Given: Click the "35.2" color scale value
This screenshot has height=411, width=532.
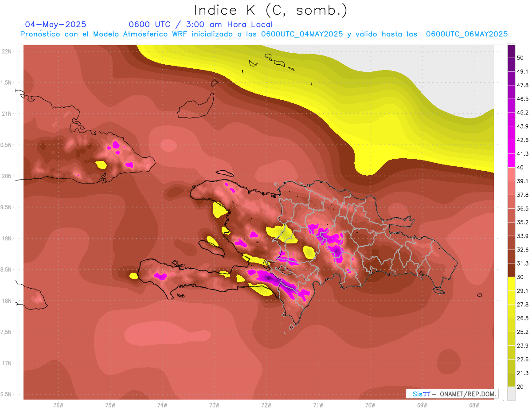Looking at the screenshot, I should click(x=522, y=222).
